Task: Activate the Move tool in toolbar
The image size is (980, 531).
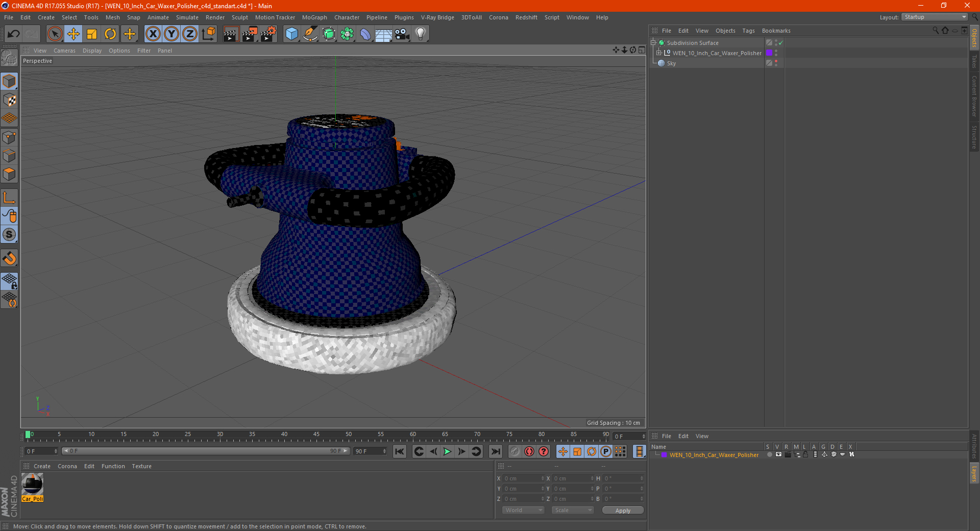Action: point(73,34)
